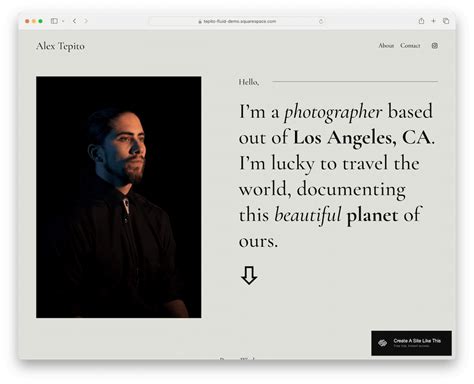Image resolution: width=474 pixels, height=384 pixels.
Task: Click the italic word beautiful
Action: click(x=308, y=215)
